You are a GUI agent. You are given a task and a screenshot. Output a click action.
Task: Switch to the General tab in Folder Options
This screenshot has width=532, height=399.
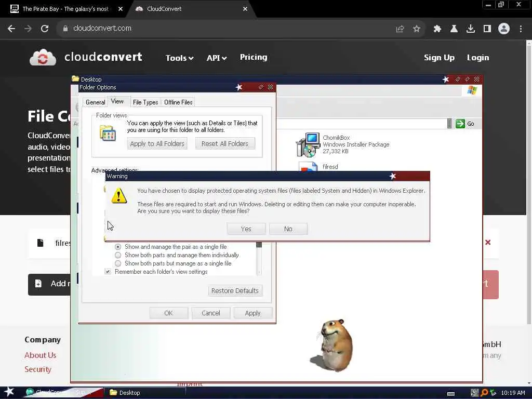(x=96, y=102)
